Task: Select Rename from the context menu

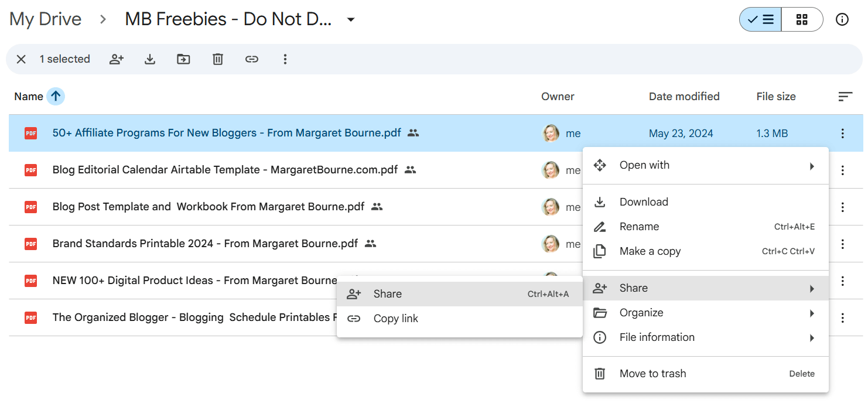Action: tap(639, 226)
